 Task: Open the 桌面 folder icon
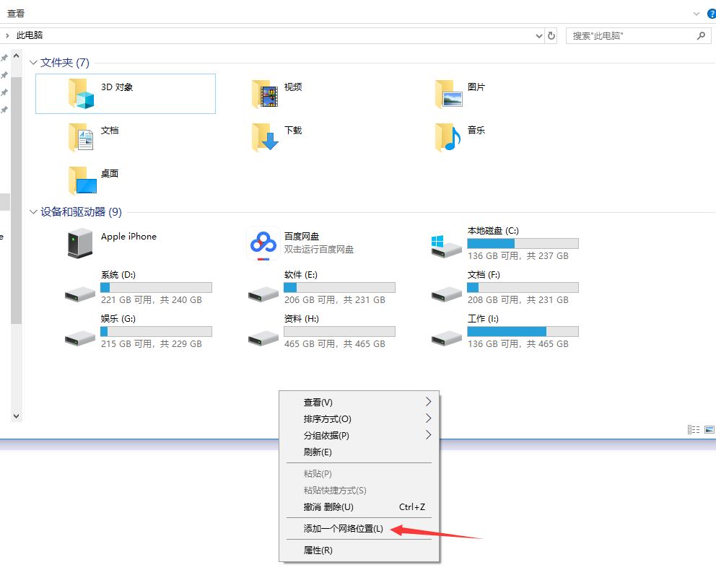(x=82, y=180)
